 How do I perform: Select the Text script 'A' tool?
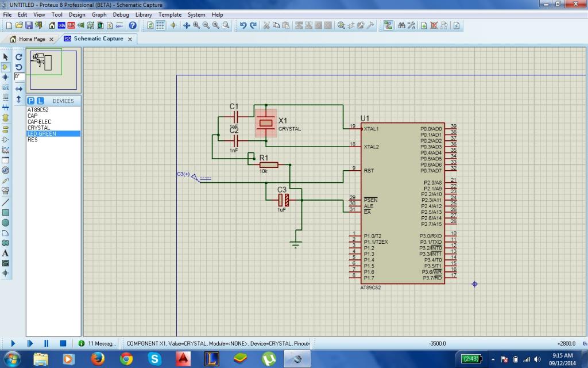(5, 253)
